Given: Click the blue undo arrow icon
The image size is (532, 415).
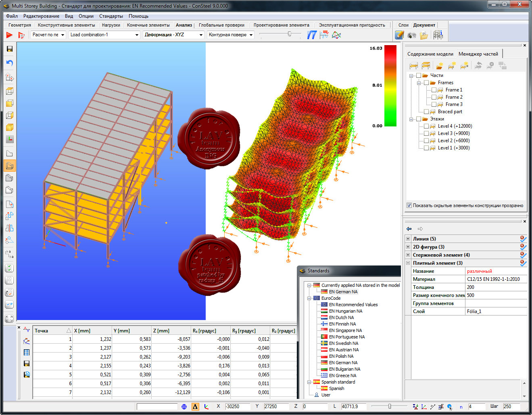Looking at the screenshot, I should click(10, 63).
